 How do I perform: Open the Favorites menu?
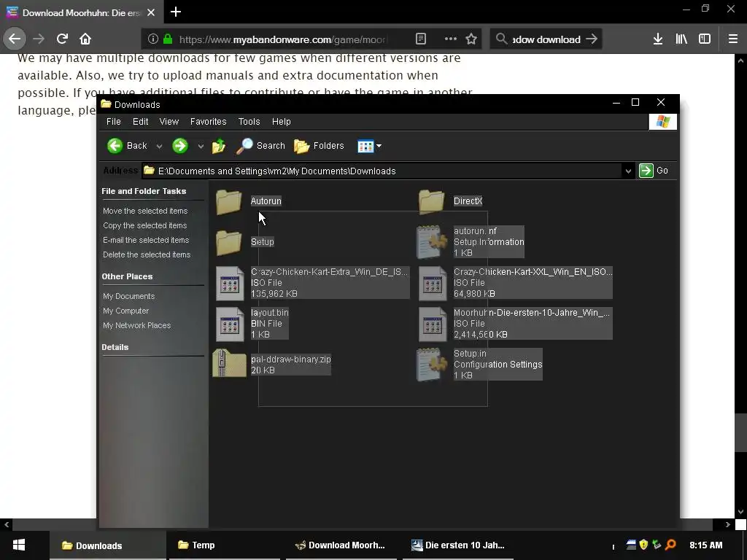click(208, 122)
